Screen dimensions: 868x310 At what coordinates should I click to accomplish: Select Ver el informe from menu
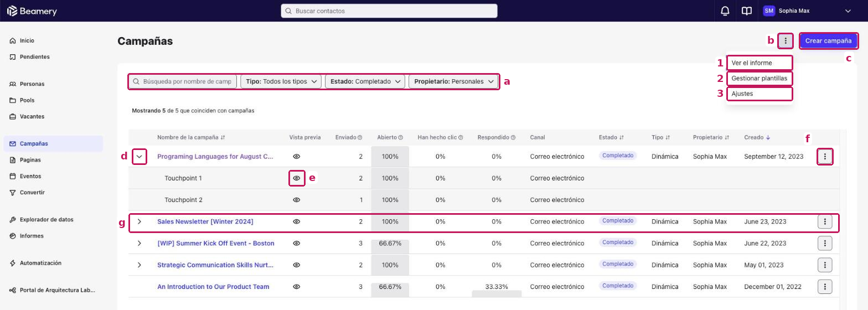(x=759, y=63)
